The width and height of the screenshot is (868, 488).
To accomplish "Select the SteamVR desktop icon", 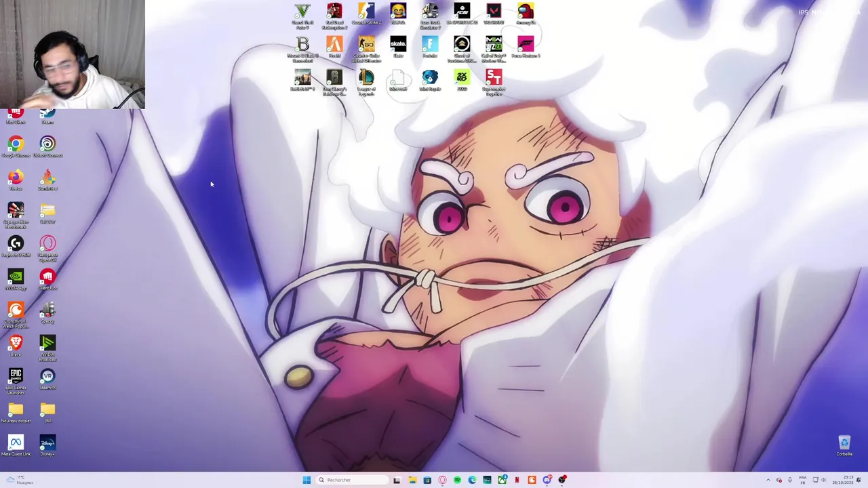I will pos(47,380).
